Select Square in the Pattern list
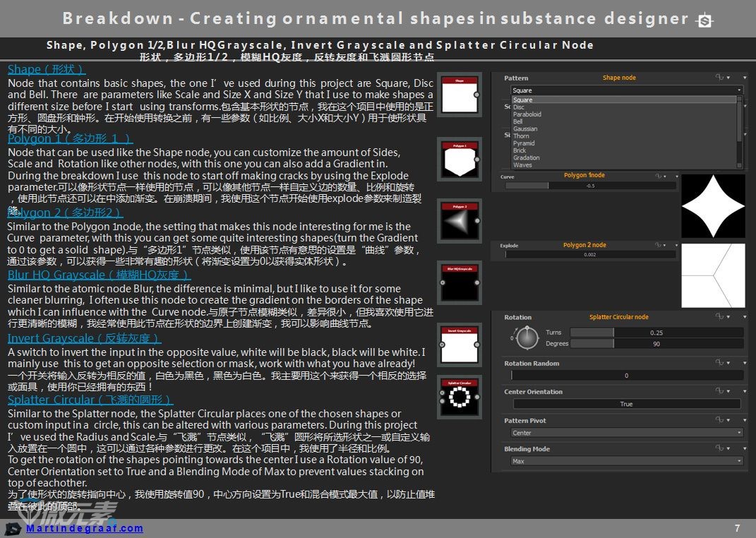This screenshot has width=756, height=538. tap(624, 100)
